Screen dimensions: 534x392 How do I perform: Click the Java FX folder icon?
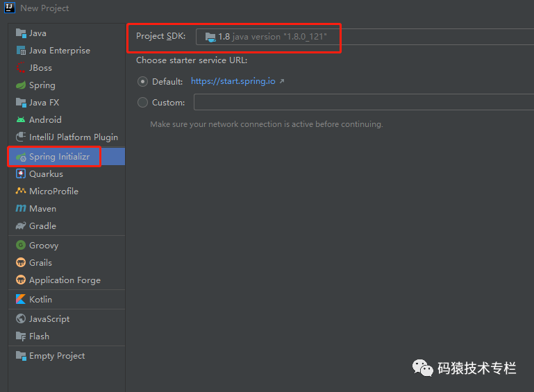pyautogui.click(x=21, y=103)
